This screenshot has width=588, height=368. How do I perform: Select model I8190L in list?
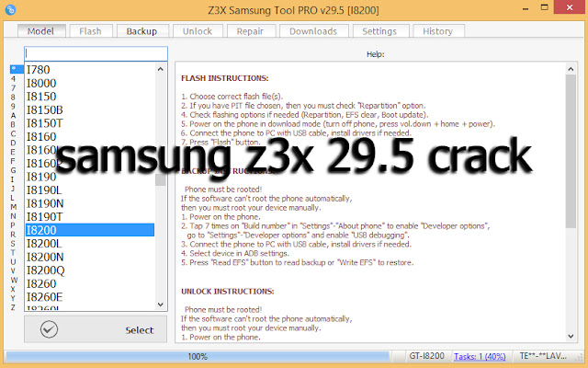[90, 190]
